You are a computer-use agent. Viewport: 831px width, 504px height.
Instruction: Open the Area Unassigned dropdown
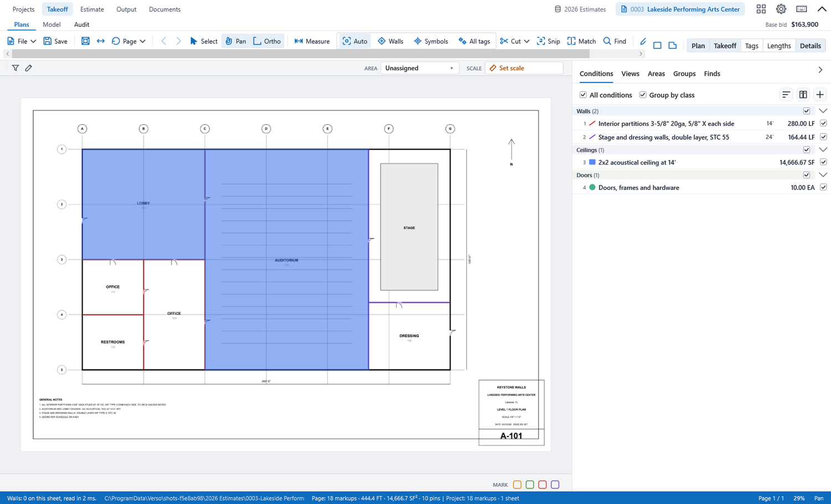[419, 68]
